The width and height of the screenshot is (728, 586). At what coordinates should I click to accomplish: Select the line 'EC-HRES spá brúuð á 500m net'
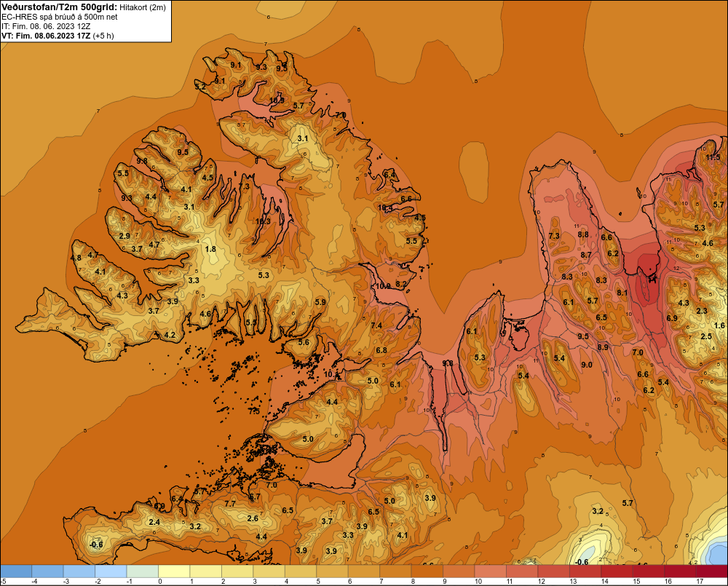(60, 17)
